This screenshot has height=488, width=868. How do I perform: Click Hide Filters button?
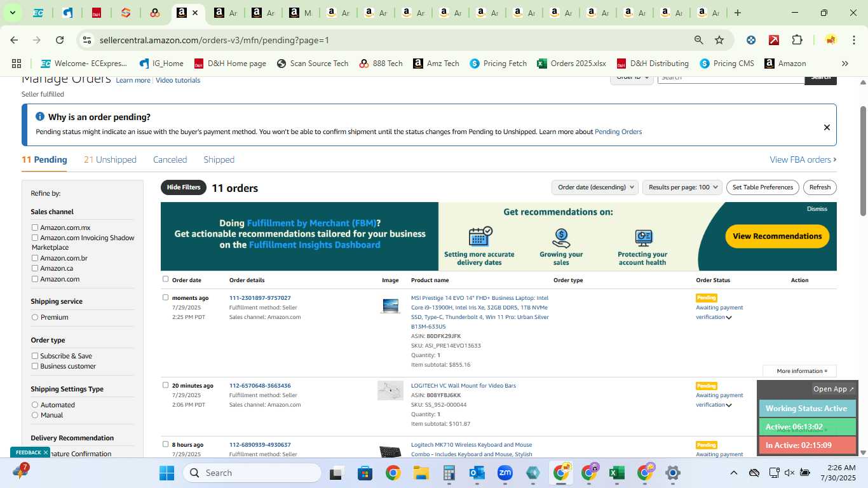point(184,187)
